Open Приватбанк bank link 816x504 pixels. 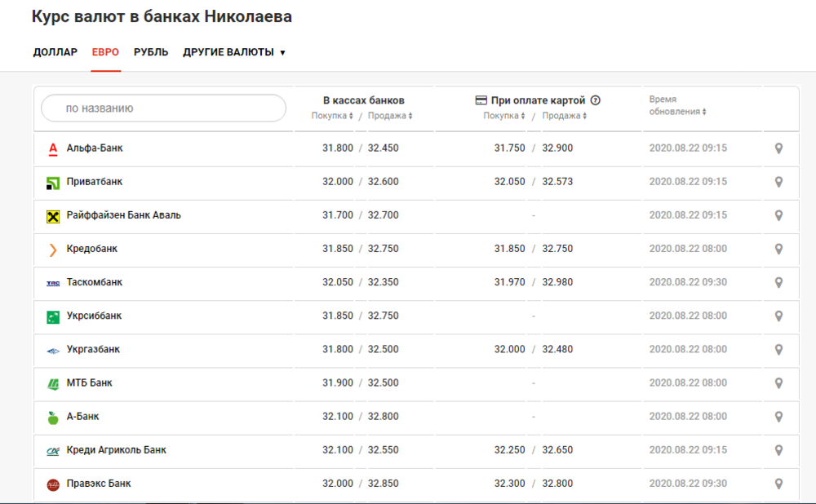[x=94, y=182]
